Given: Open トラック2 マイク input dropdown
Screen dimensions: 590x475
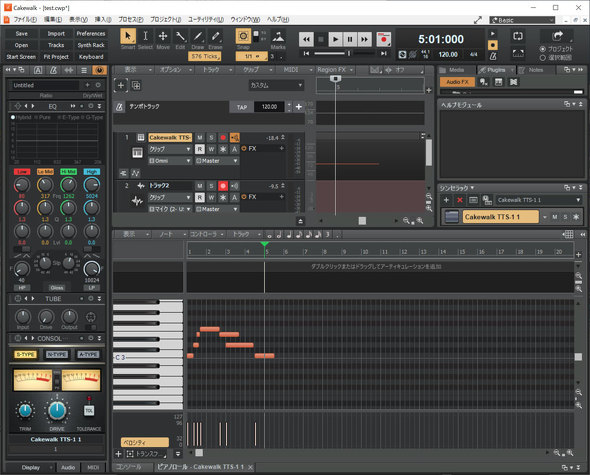Looking at the screenshot, I should [x=170, y=209].
